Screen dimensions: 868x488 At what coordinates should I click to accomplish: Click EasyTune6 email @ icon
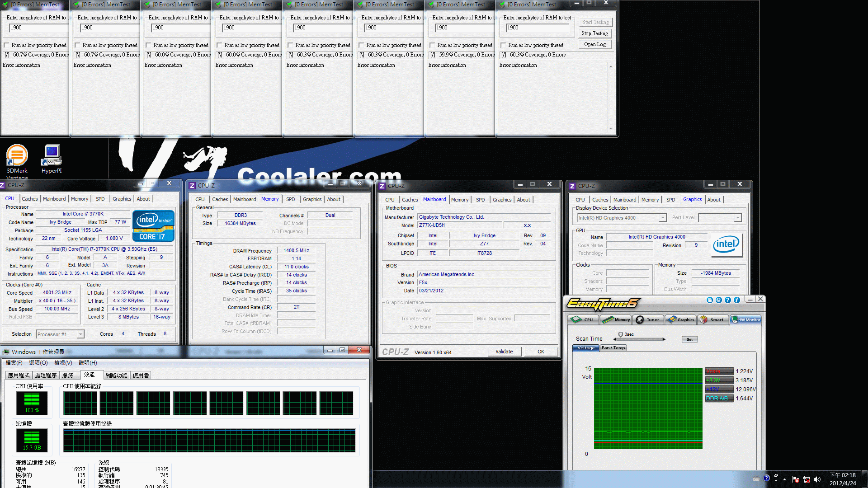(718, 300)
